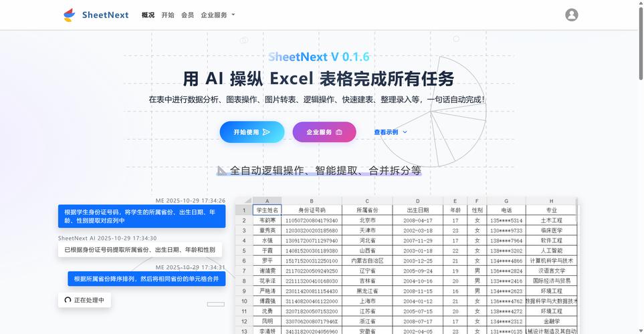Click the SheetNext V 0.1.6 title
This screenshot has height=334, width=644.
(319, 57)
